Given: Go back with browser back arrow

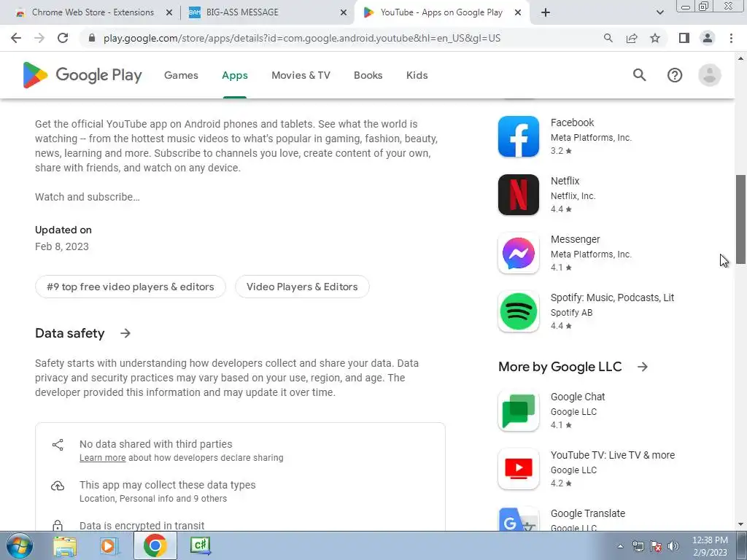Looking at the screenshot, I should point(16,38).
